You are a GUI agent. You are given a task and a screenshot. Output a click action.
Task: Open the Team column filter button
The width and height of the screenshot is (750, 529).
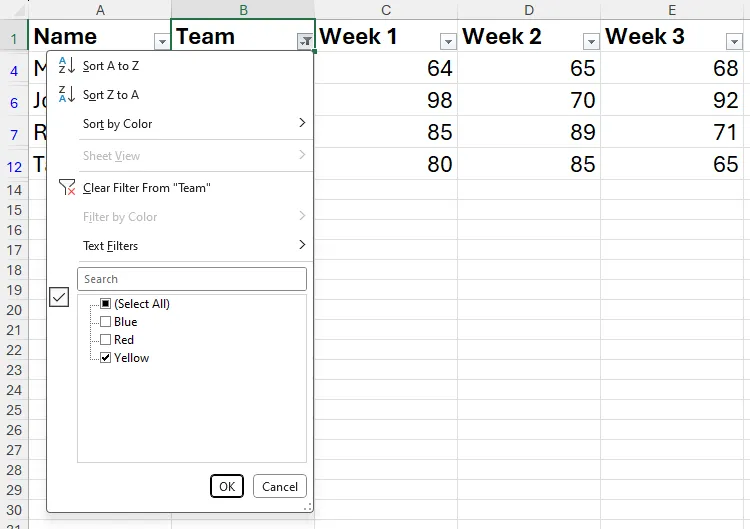point(305,41)
